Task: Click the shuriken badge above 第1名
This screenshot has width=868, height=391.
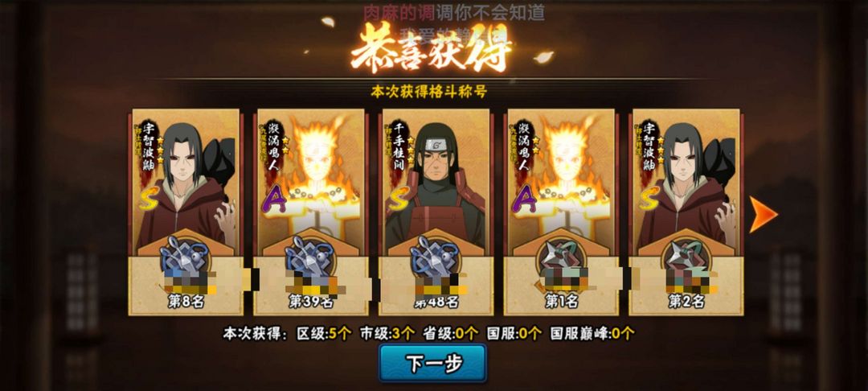Action: 559,256
